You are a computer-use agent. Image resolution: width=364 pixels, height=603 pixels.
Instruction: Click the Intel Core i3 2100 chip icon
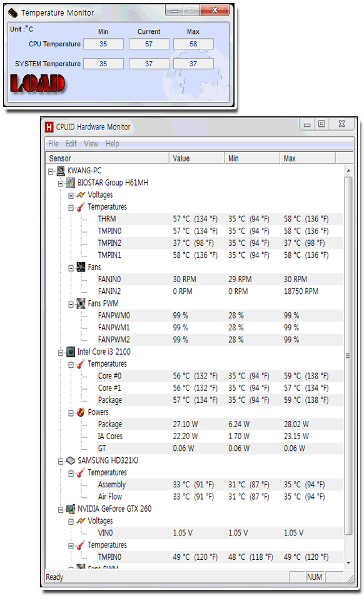click(x=71, y=352)
